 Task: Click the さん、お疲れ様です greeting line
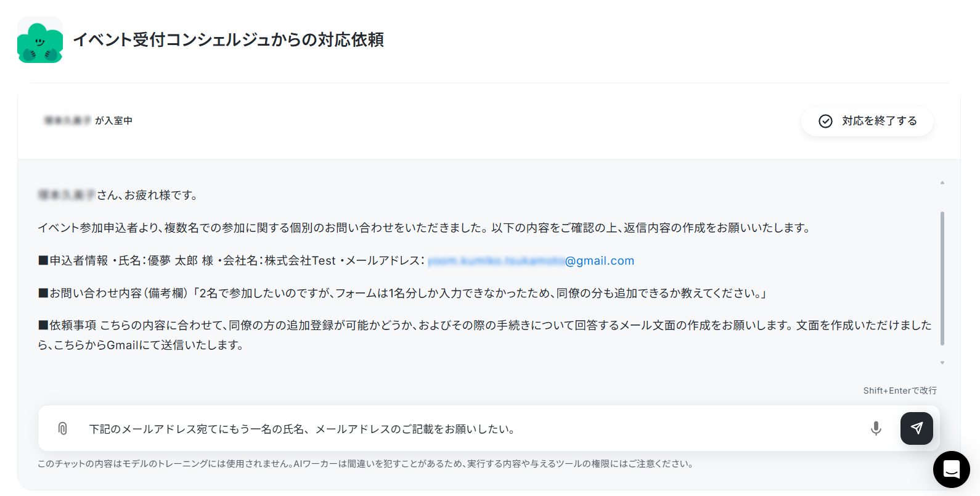[x=118, y=195]
